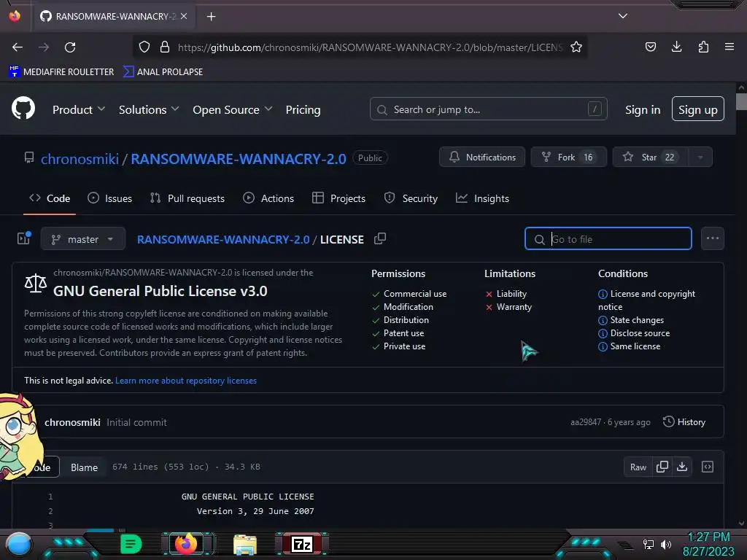Expand the Product menu
Image resolution: width=747 pixels, height=560 pixels.
[x=79, y=109]
